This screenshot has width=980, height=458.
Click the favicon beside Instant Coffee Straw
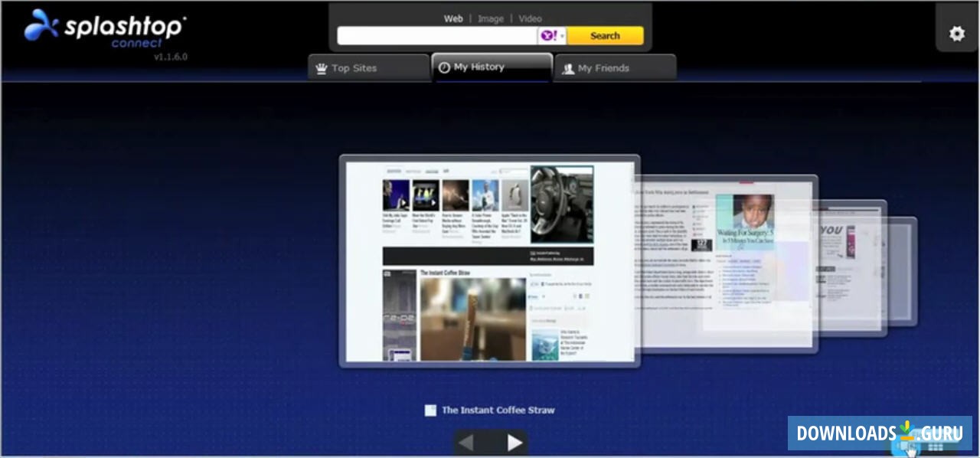(430, 411)
